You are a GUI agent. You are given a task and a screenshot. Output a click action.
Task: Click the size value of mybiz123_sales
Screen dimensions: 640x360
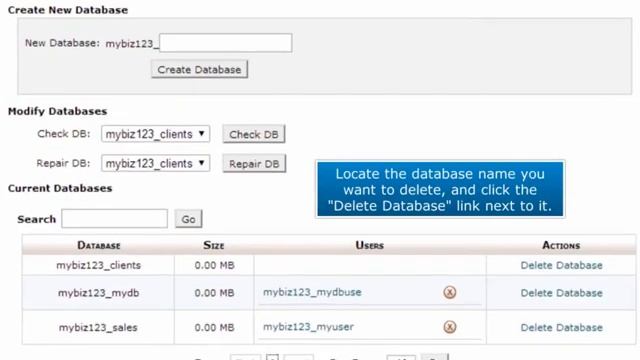tap(214, 327)
